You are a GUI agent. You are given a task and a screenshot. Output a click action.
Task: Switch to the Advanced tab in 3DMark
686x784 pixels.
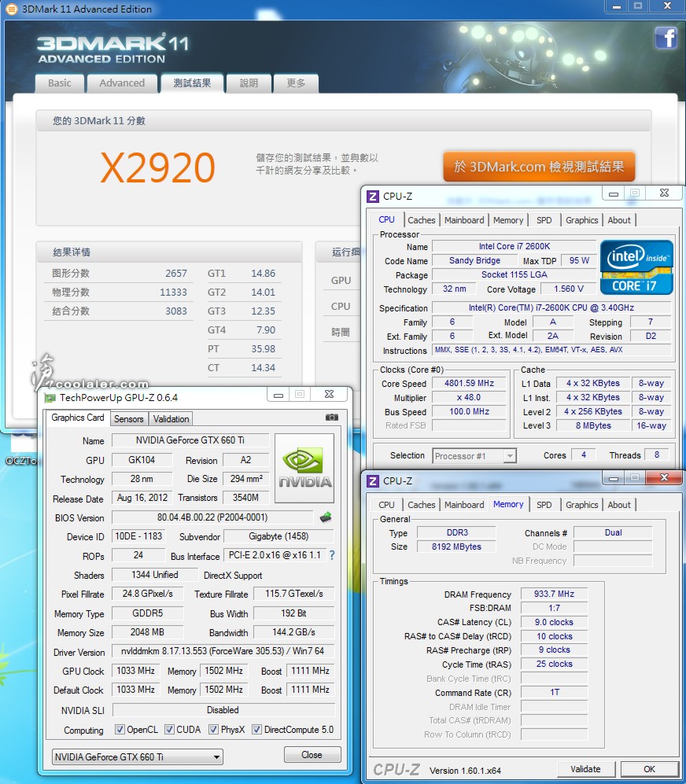point(122,83)
